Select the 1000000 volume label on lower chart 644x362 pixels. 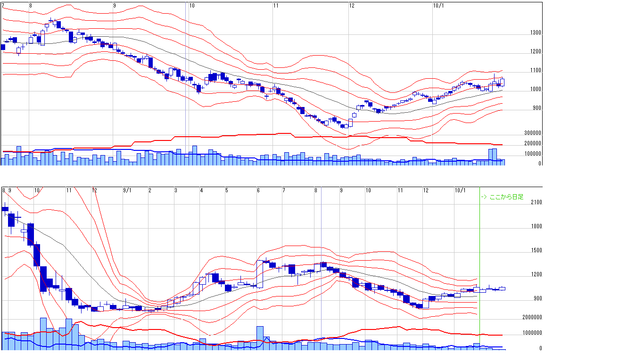point(532,333)
